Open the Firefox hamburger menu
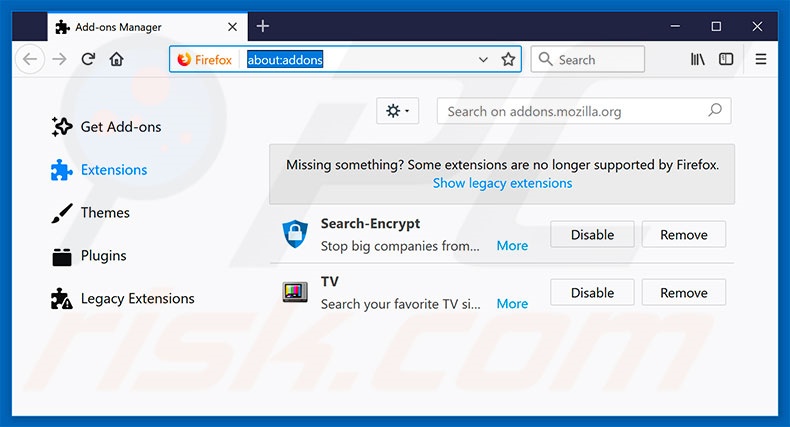 click(x=761, y=59)
